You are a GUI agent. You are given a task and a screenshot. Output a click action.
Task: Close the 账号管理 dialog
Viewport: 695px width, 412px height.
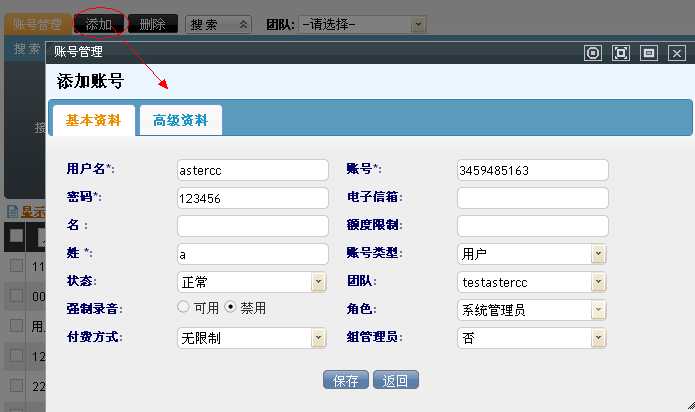676,53
